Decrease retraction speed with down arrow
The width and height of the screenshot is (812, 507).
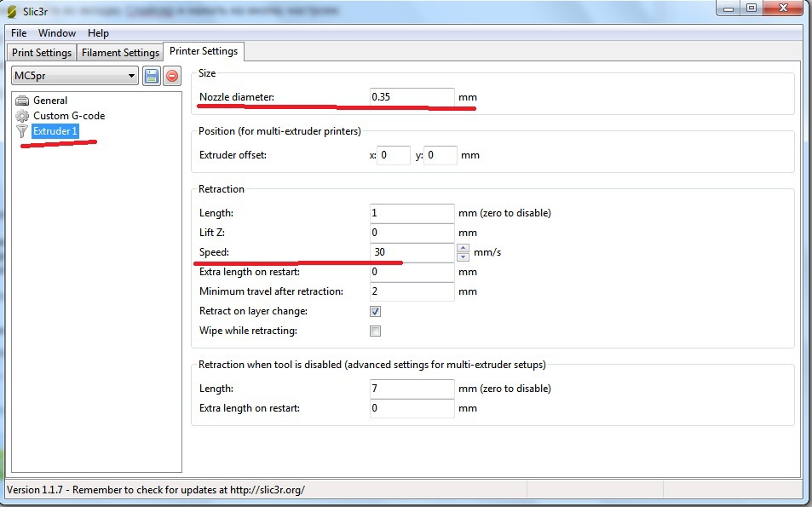[x=463, y=256]
